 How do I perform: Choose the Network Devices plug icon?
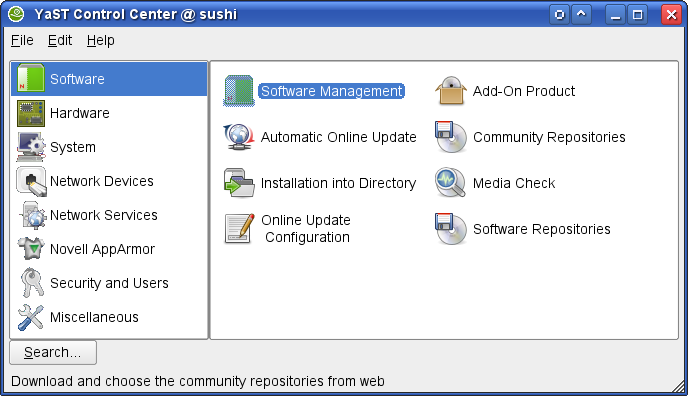(x=31, y=181)
